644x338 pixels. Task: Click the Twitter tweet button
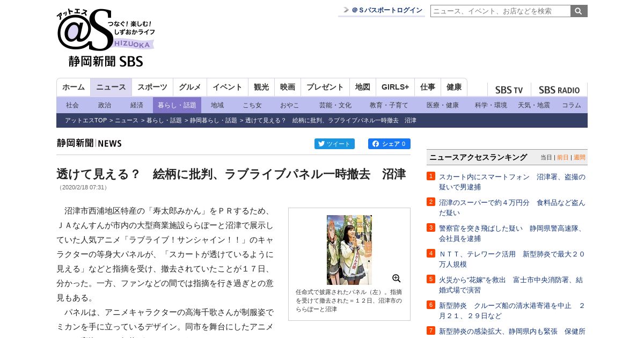click(334, 144)
